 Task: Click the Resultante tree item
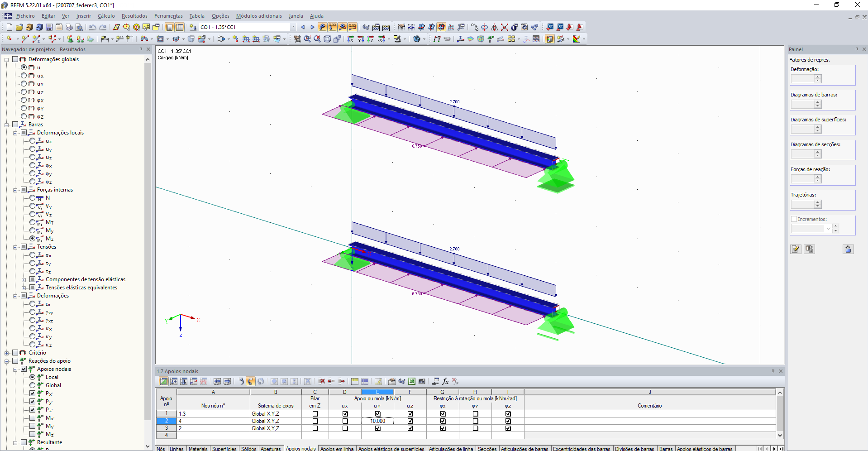click(x=49, y=442)
